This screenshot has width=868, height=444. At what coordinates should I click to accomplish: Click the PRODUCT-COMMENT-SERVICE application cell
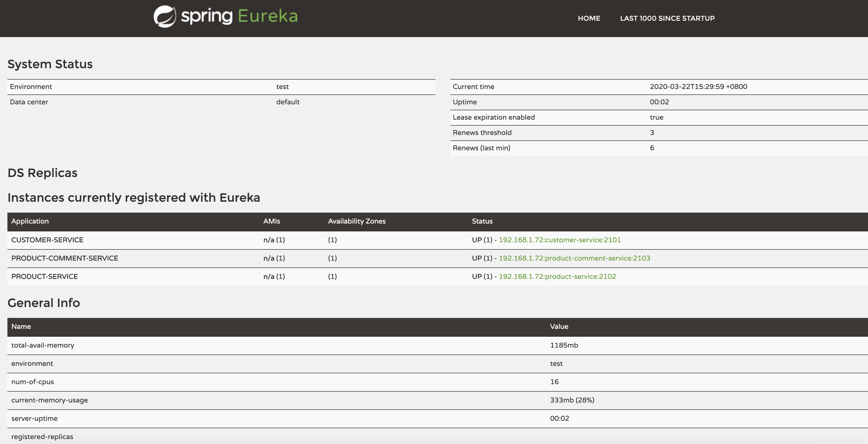click(x=65, y=258)
